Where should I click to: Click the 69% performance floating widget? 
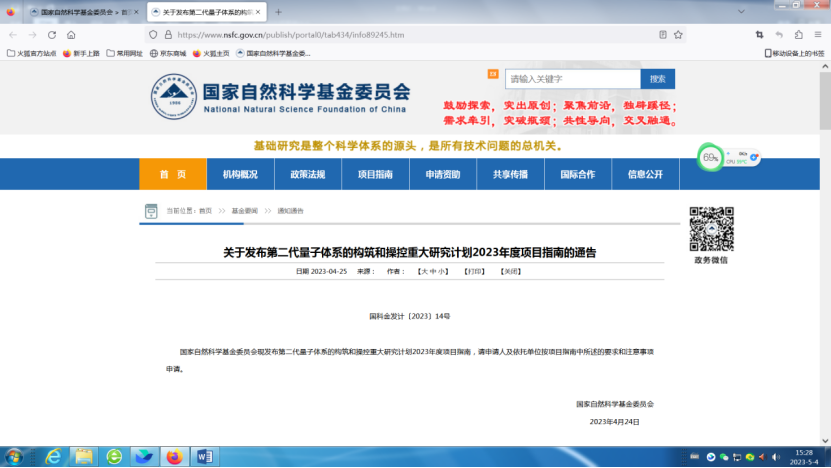pyautogui.click(x=711, y=157)
